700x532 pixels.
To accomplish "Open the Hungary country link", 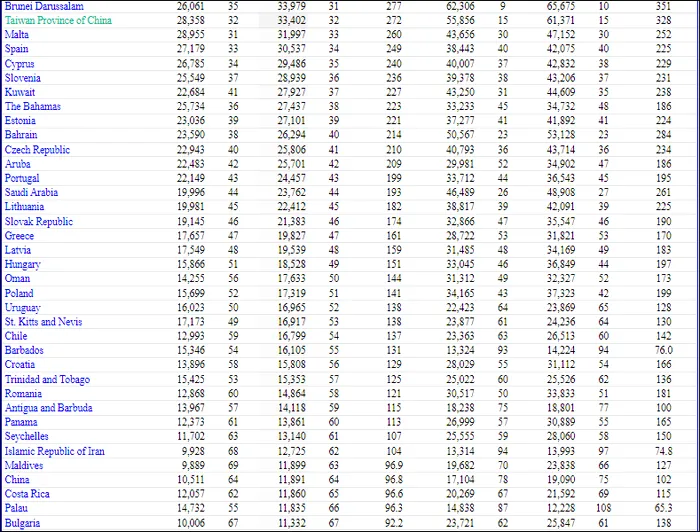I will coord(23,265).
